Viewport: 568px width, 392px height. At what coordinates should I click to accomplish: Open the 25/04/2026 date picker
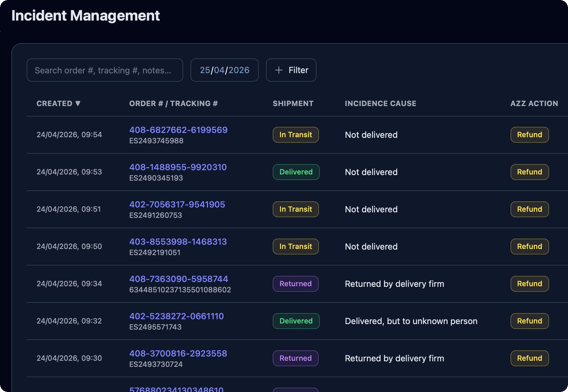click(x=225, y=70)
